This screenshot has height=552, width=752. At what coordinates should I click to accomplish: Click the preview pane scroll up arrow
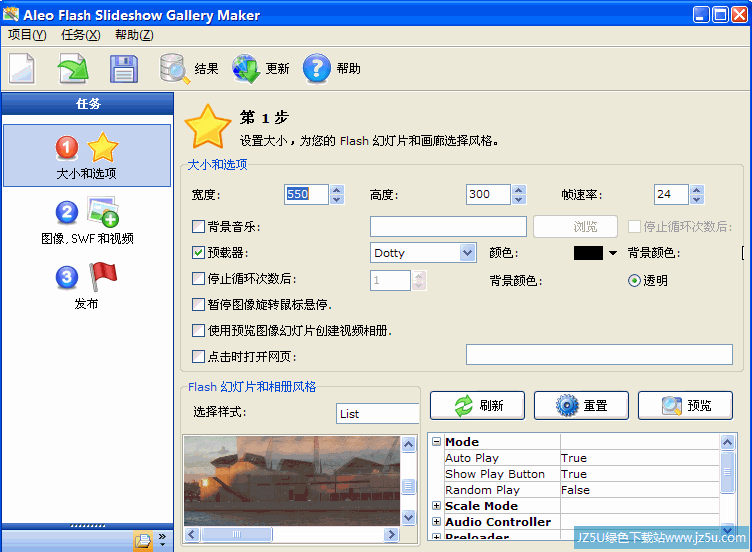(x=409, y=444)
